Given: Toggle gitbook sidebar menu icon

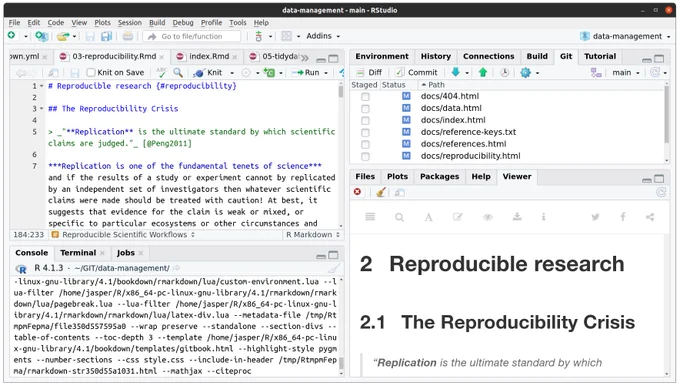Looking at the screenshot, I should tap(370, 216).
